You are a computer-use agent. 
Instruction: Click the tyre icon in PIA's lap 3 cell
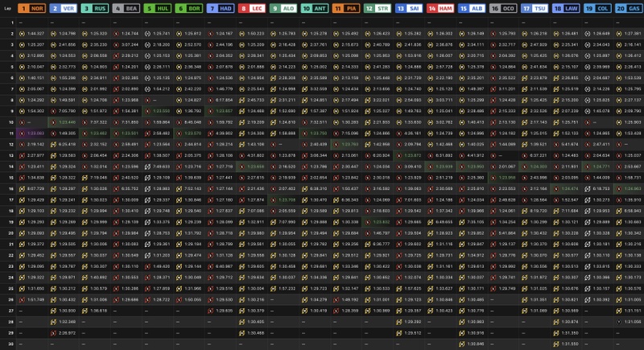tap(336, 45)
